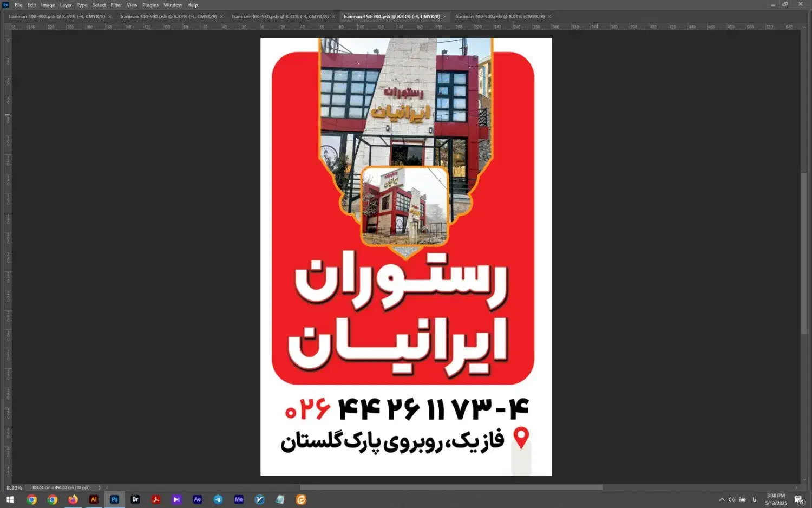Viewport: 812px width, 508px height.
Task: Launch Adobe Illustrator from the taskbar
Action: coord(93,499)
